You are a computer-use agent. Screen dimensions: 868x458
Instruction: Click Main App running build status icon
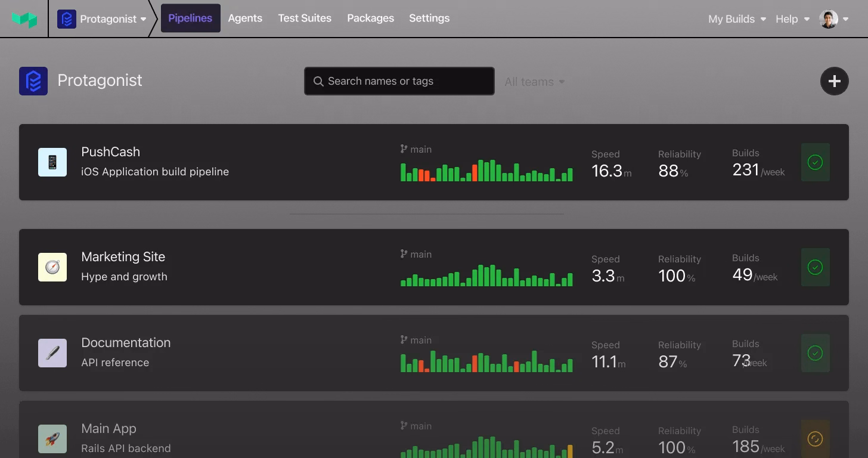[815, 439]
